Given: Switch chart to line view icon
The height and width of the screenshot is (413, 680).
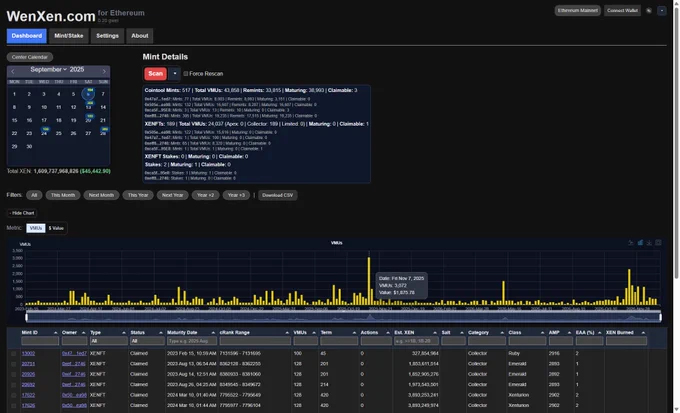Looking at the screenshot, I should click(x=631, y=243).
